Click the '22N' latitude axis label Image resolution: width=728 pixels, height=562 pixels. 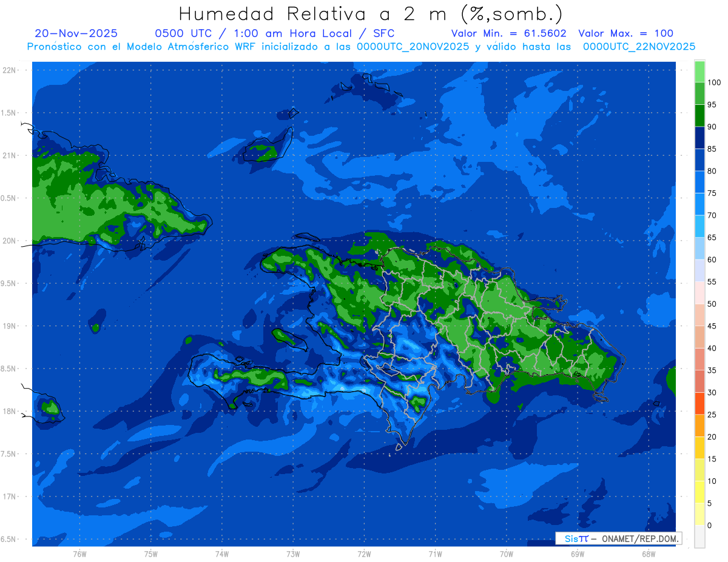tap(9, 70)
